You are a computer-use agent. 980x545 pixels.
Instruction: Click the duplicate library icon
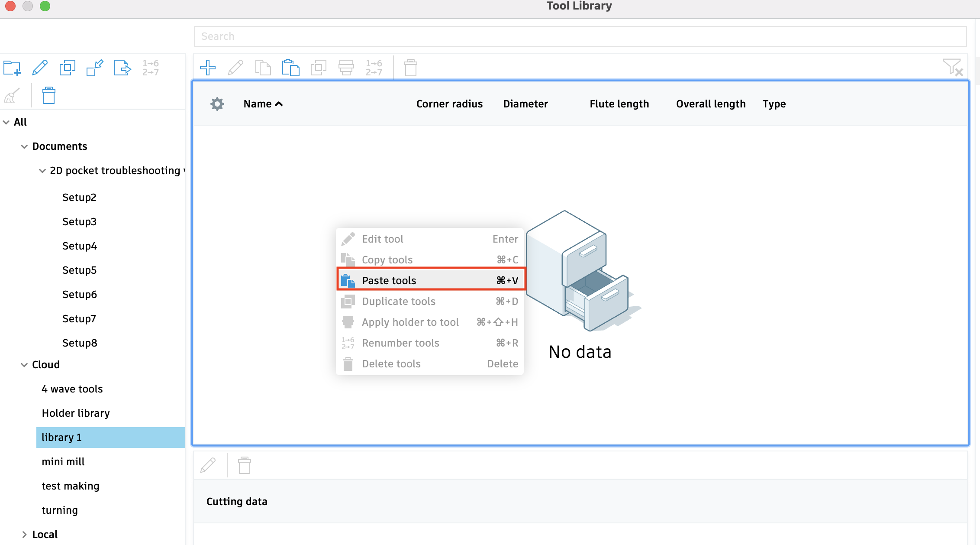pos(67,68)
